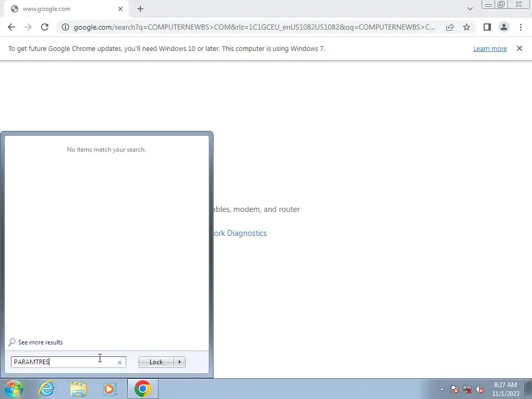Click the muted volume tray icon
Screen dimensions: 532x399
pyautogui.click(x=480, y=389)
